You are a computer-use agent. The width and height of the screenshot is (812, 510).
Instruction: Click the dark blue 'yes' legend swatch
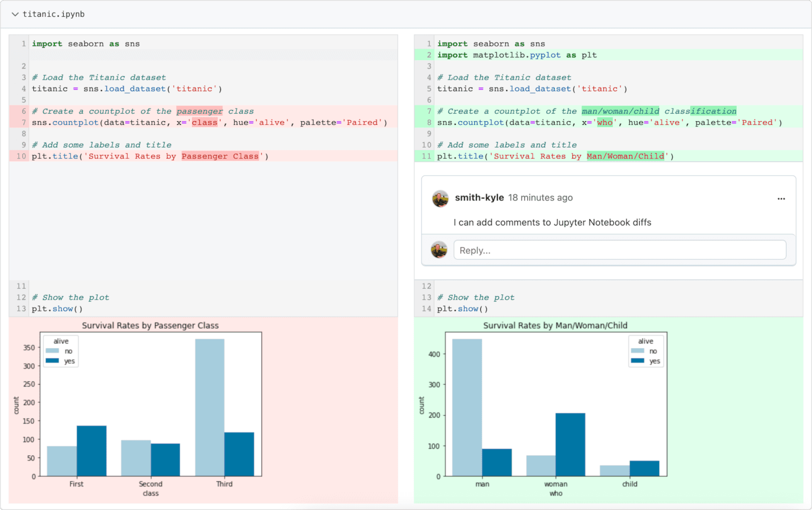51,361
